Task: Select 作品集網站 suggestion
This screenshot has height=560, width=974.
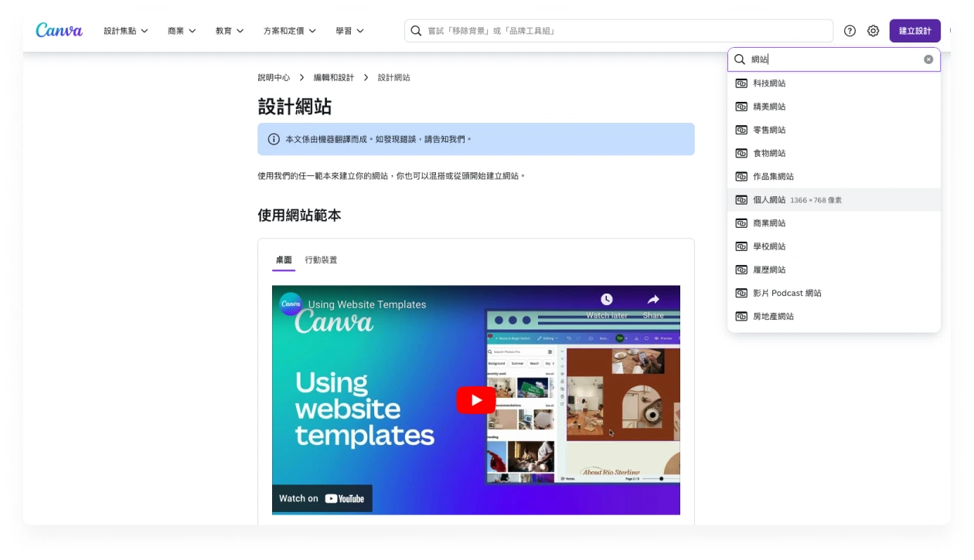Action: [834, 176]
